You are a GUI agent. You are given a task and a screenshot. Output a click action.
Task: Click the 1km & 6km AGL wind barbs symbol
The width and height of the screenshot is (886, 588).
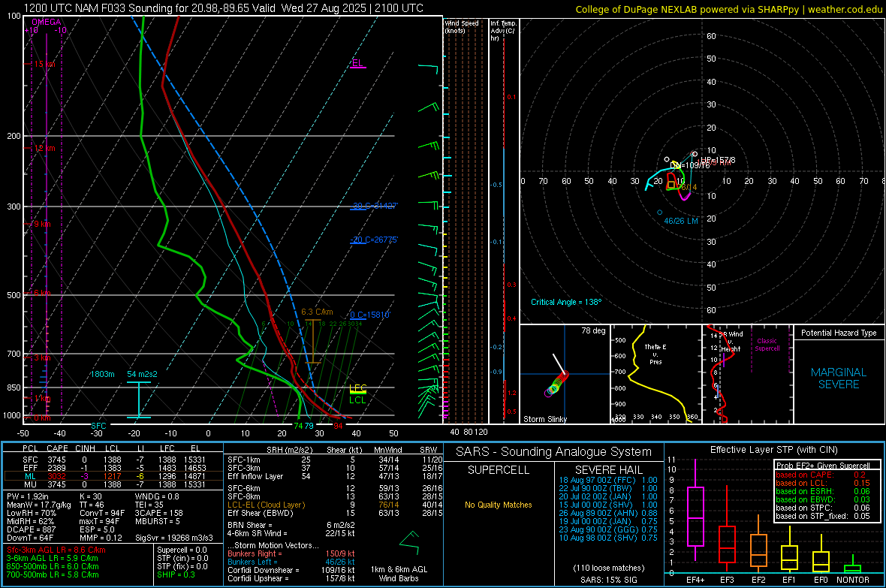[410, 543]
